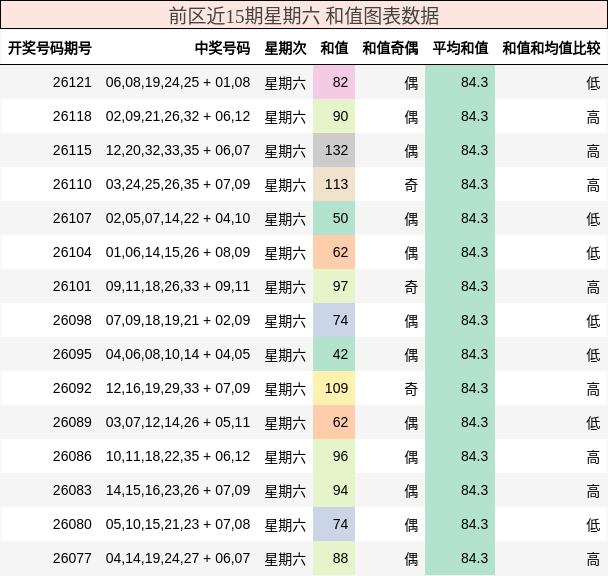Select issue number 26089
This screenshot has width=608, height=576.
coord(72,422)
